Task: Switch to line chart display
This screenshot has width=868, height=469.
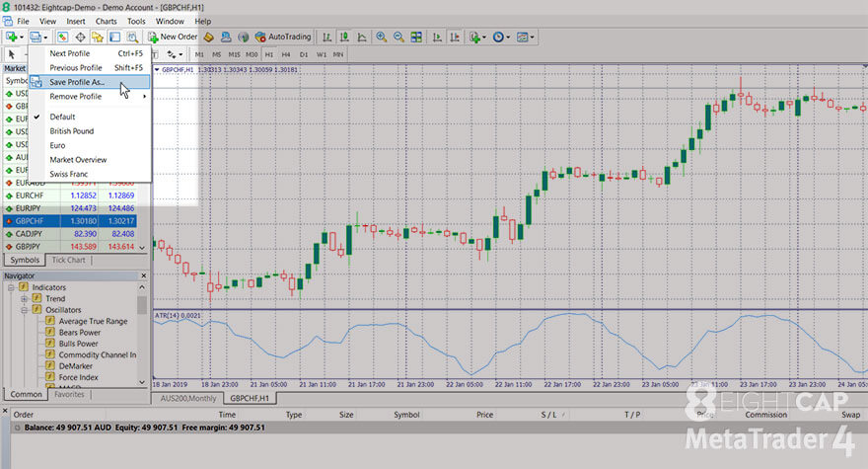Action: [x=361, y=38]
